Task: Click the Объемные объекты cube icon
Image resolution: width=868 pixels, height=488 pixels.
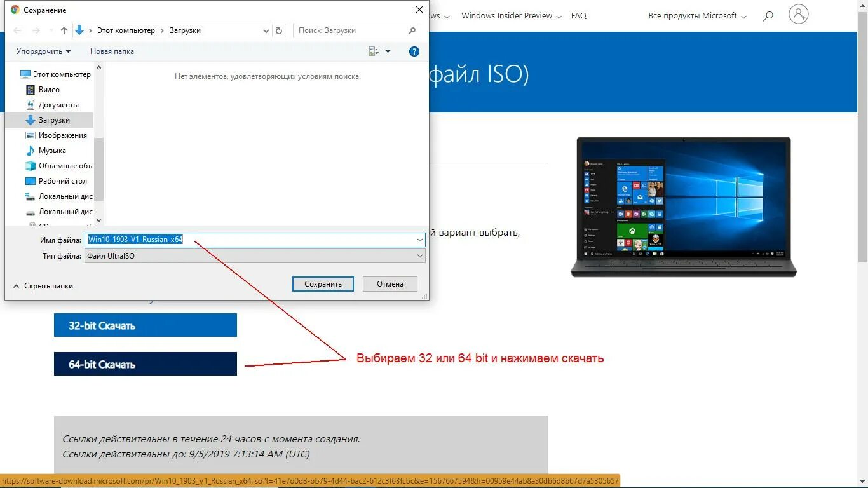Action: point(31,166)
